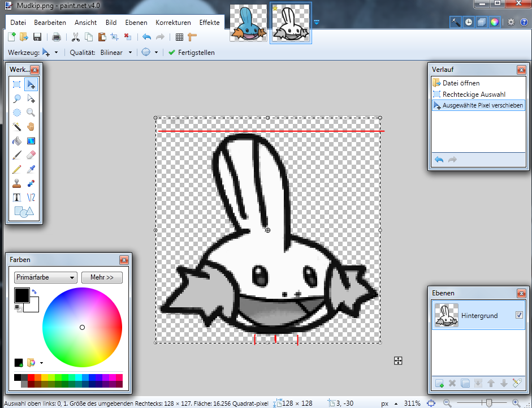
Task: Open the image list dropdown arrow
Action: pyautogui.click(x=317, y=22)
